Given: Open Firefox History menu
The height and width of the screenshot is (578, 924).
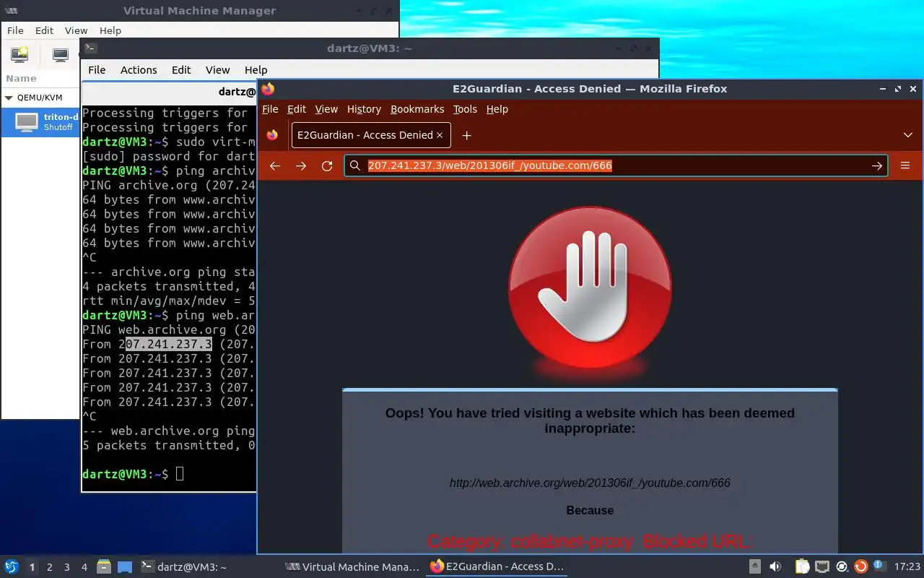Looking at the screenshot, I should (x=364, y=109).
